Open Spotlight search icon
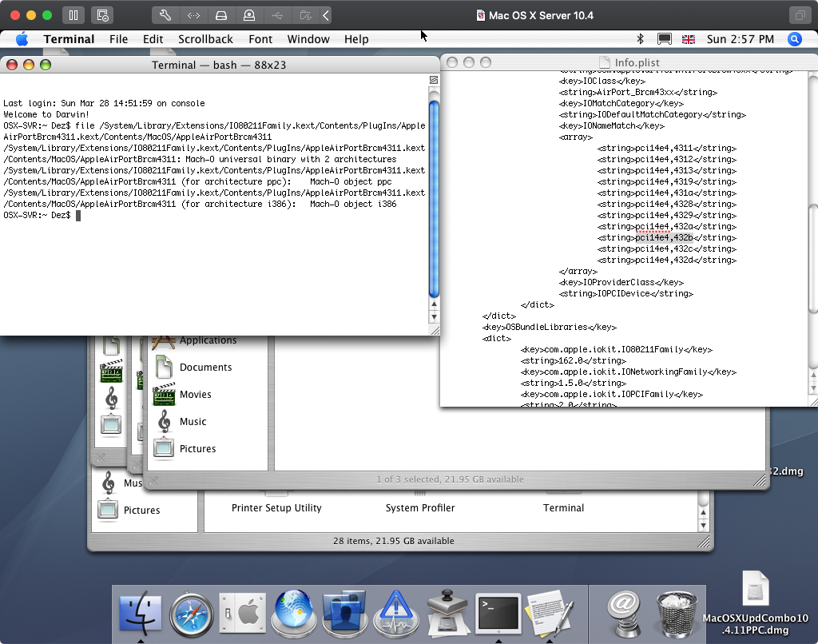 (x=795, y=39)
